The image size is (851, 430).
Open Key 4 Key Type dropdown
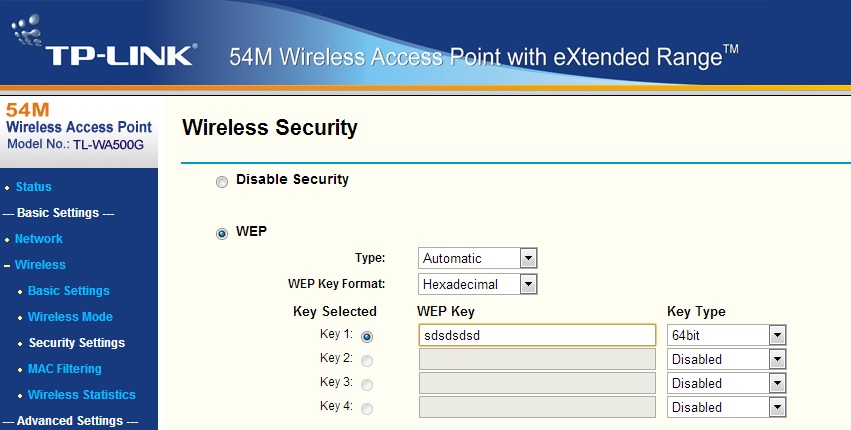pyautogui.click(x=726, y=407)
